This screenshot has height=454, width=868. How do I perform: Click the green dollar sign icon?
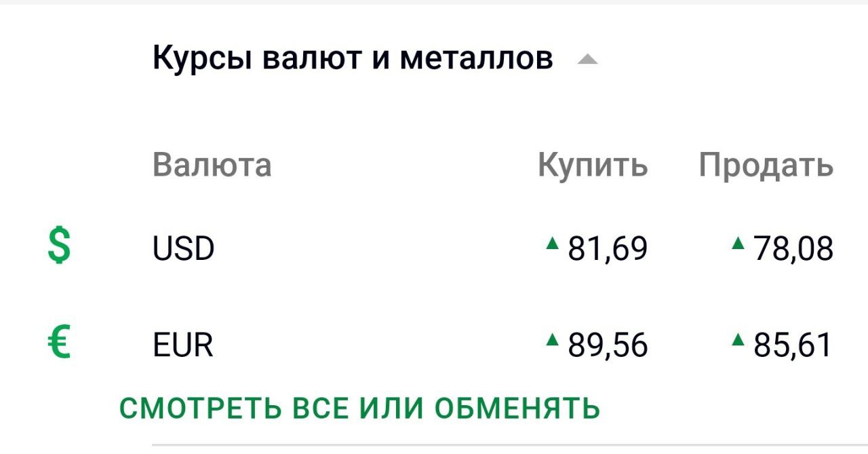(59, 246)
